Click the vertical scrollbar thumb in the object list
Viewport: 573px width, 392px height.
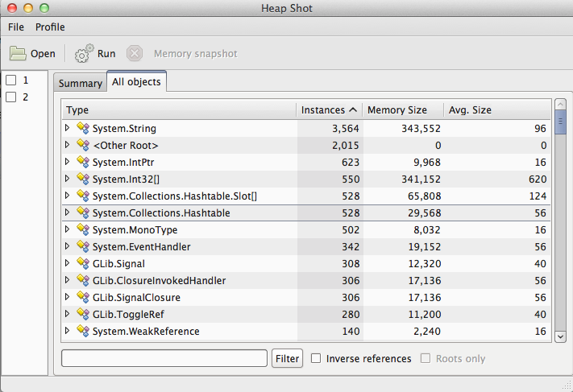559,121
